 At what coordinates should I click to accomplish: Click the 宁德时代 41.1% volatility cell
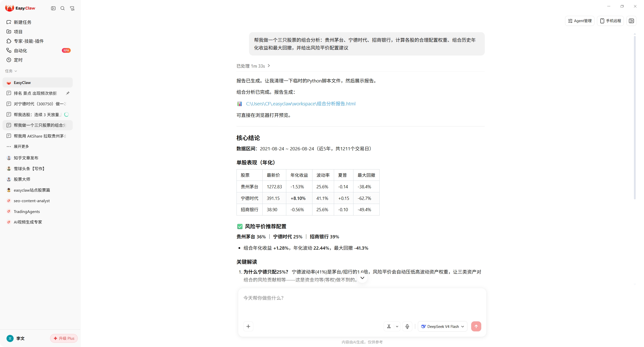323,198
